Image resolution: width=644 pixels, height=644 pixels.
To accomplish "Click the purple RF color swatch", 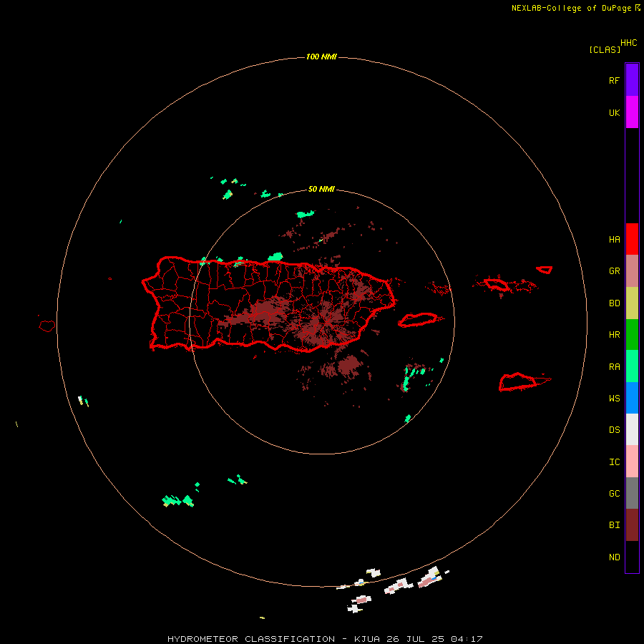I will 632,80.
